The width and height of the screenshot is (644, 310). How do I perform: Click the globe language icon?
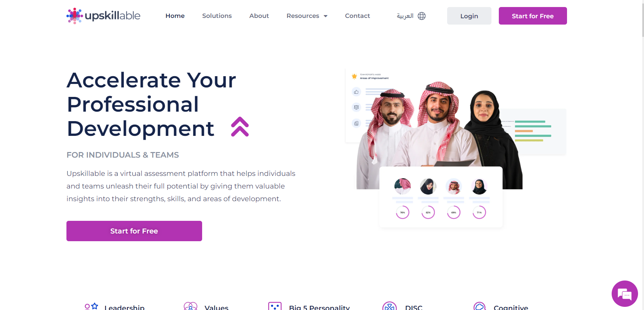(422, 16)
